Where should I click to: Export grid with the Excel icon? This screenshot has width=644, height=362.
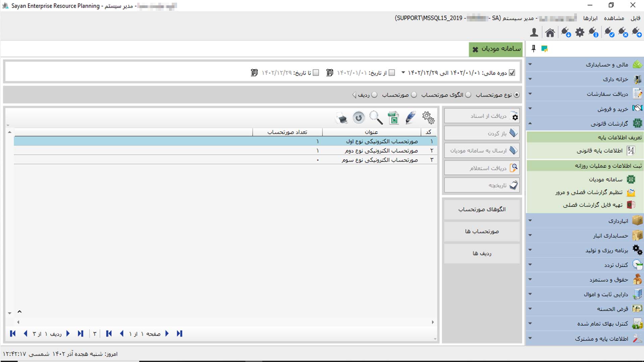point(393,118)
